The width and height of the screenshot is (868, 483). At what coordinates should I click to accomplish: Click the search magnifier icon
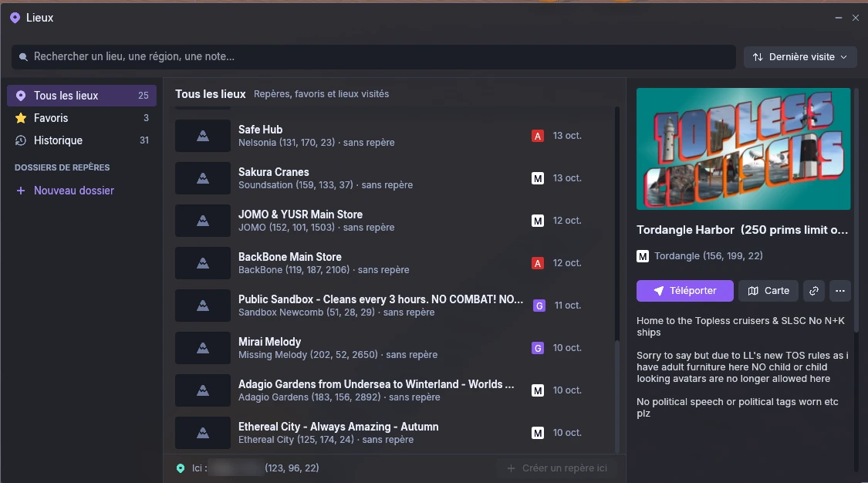(x=23, y=57)
